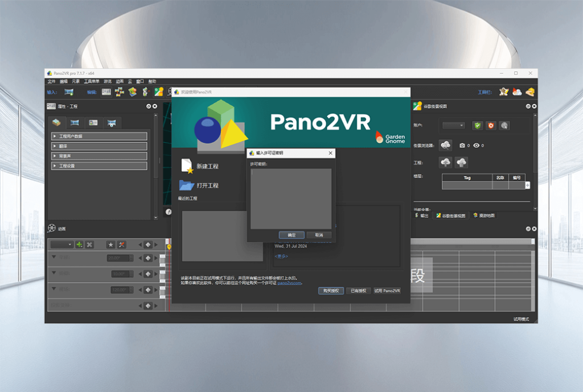Toggle the eye visibility icon in Street View panel
This screenshot has height=392, width=583.
(477, 146)
